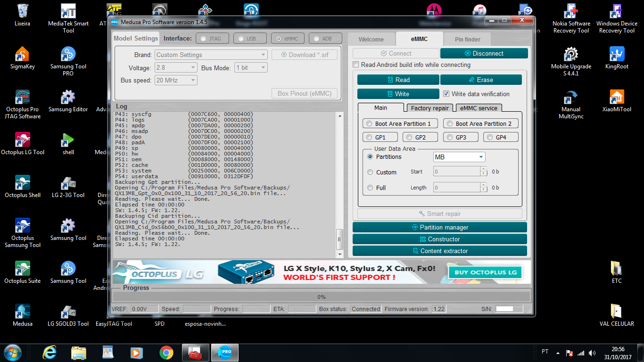Open the Content extractor

point(440,251)
